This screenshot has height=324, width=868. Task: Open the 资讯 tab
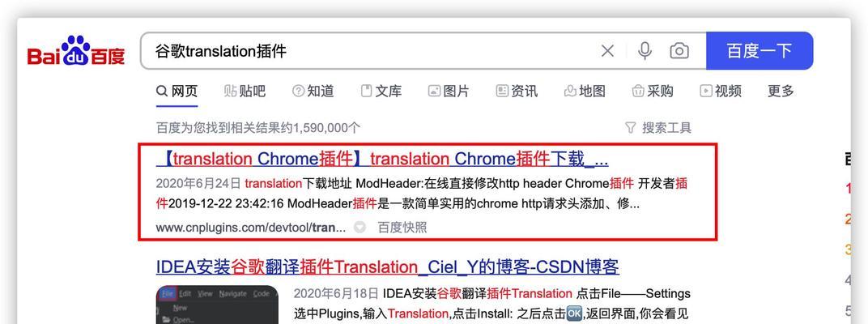[x=517, y=91]
